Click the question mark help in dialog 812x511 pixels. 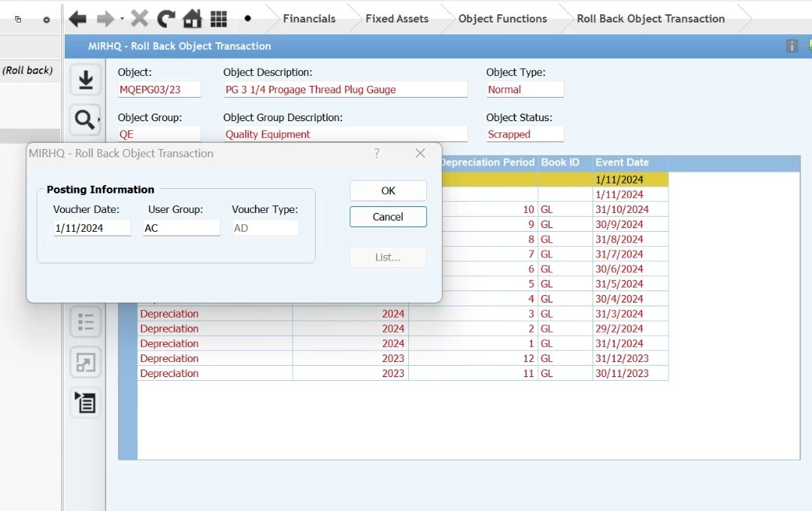[377, 154]
